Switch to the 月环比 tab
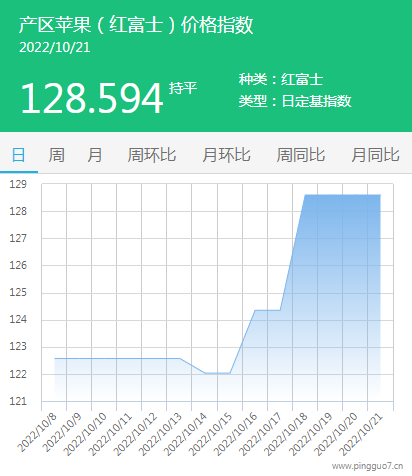 coord(226,155)
